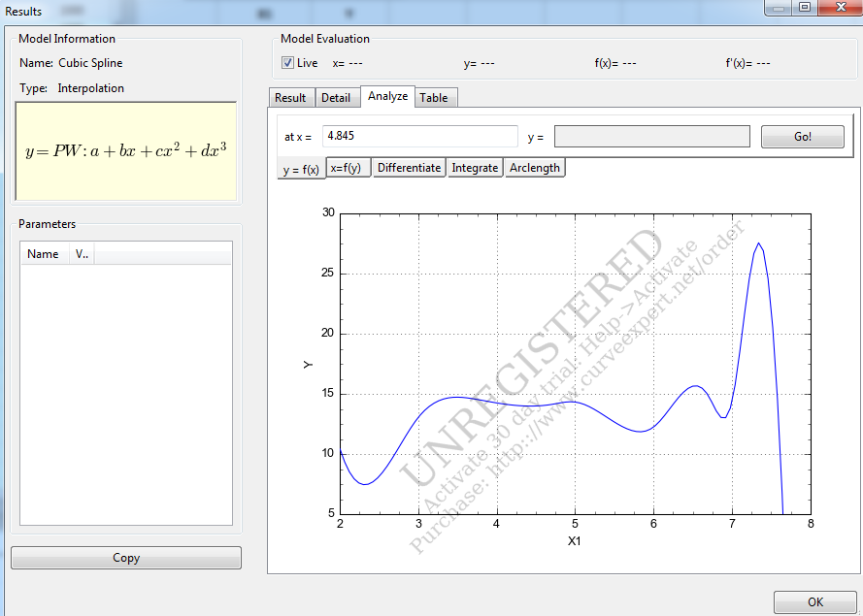This screenshot has width=863, height=616.
Task: Click the y = result field
Action: point(651,137)
